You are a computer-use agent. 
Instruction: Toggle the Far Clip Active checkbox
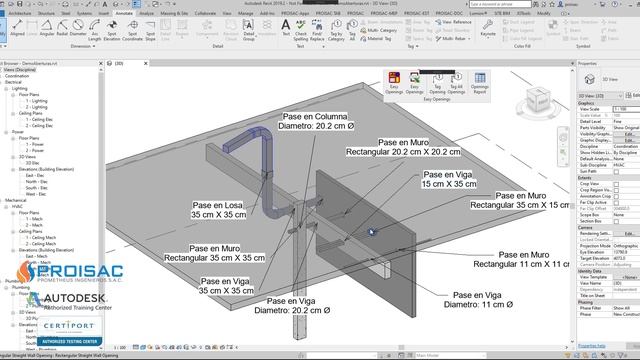pyautogui.click(x=616, y=202)
